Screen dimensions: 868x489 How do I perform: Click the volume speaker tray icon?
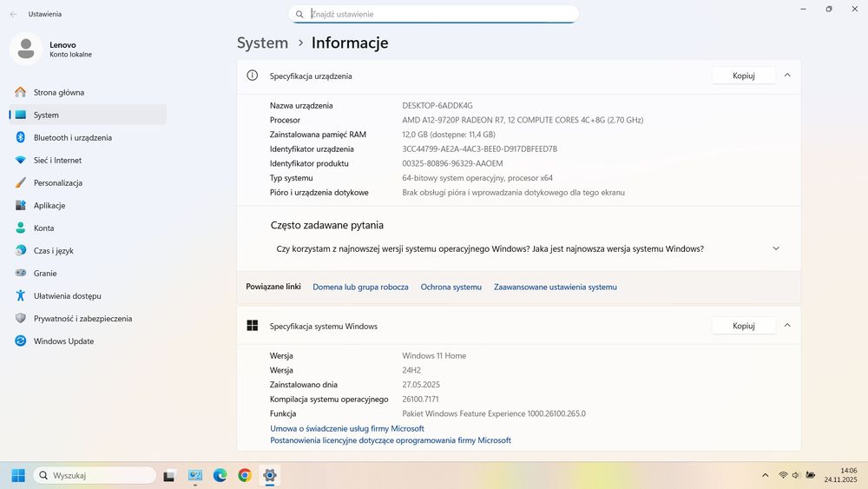coord(796,475)
